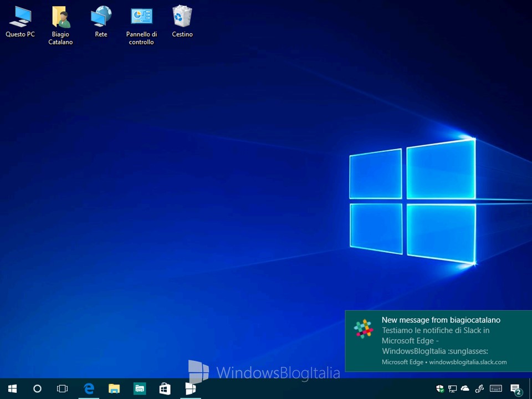Launch Microsoft Edge from the taskbar

tap(89, 389)
